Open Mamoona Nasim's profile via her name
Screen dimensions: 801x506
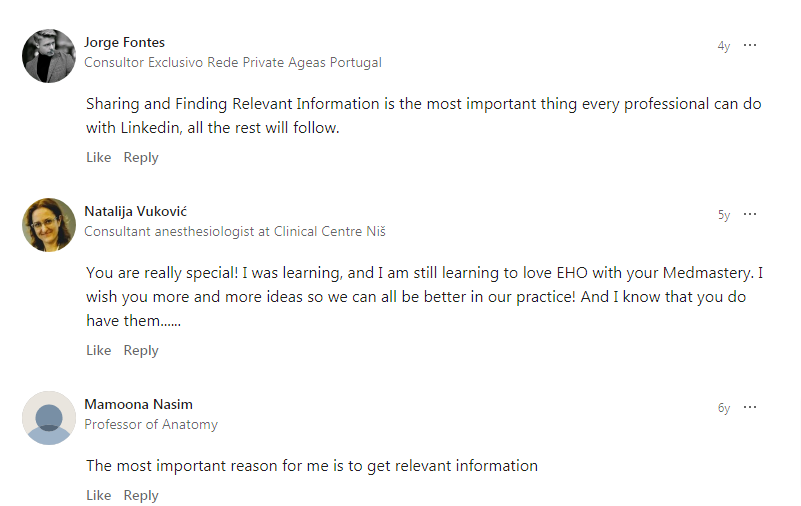point(138,404)
